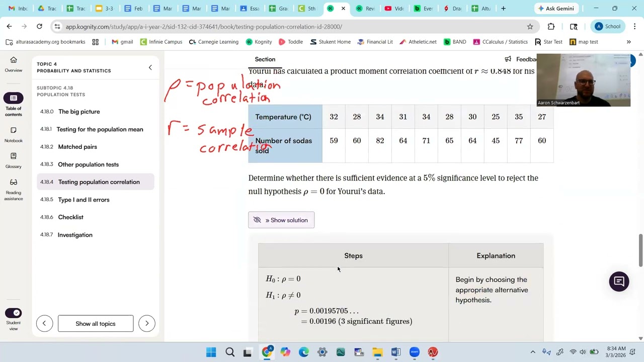Image resolution: width=644 pixels, height=362 pixels.
Task: Open Microsoft Word from the taskbar
Action: pyautogui.click(x=396, y=352)
